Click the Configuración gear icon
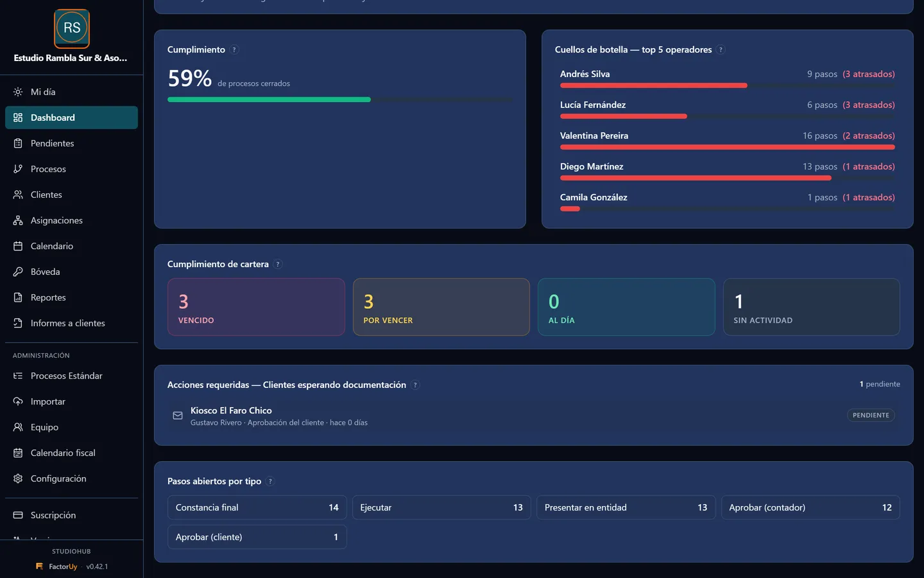The height and width of the screenshot is (578, 924). [x=18, y=478]
